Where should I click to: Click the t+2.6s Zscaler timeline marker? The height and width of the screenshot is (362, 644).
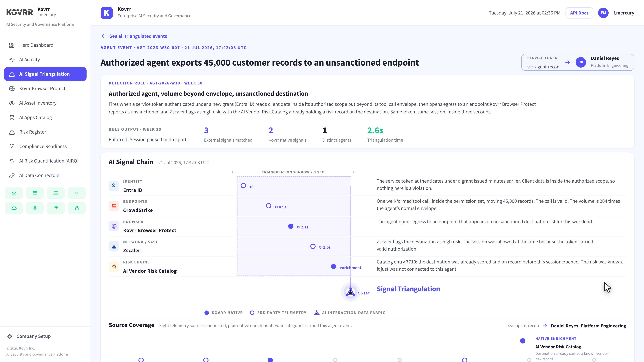click(313, 247)
